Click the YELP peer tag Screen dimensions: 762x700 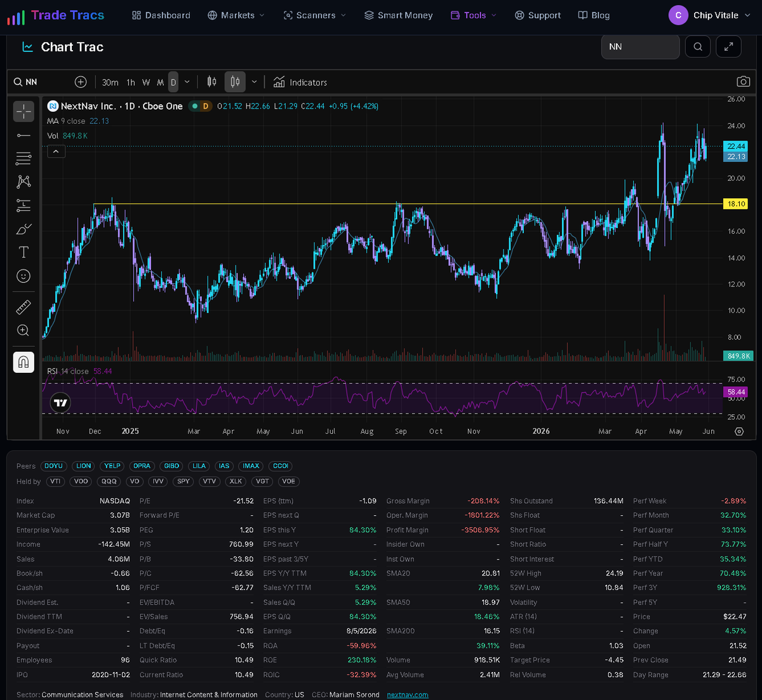(112, 466)
